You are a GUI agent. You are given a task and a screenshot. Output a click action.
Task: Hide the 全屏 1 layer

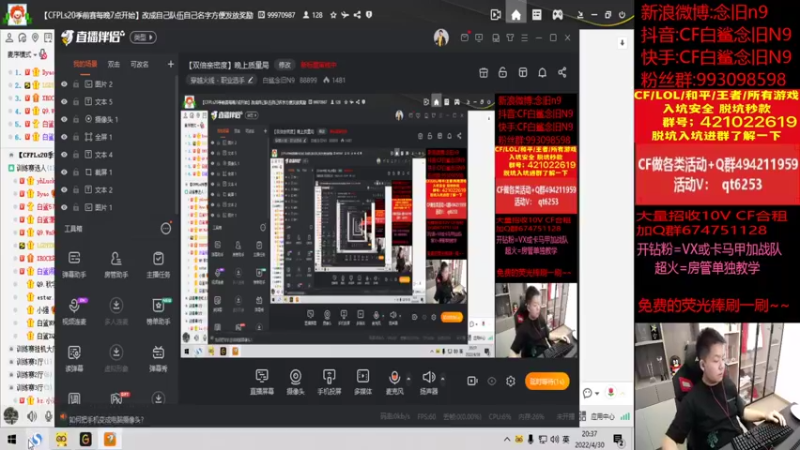[x=64, y=137]
